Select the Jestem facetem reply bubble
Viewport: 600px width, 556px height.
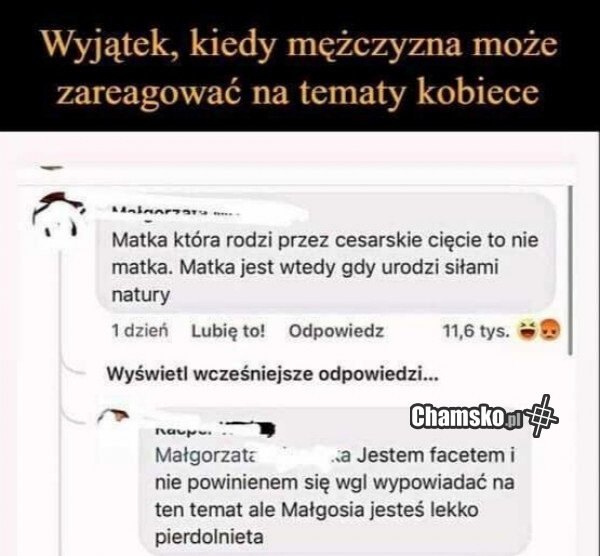pyautogui.click(x=335, y=482)
